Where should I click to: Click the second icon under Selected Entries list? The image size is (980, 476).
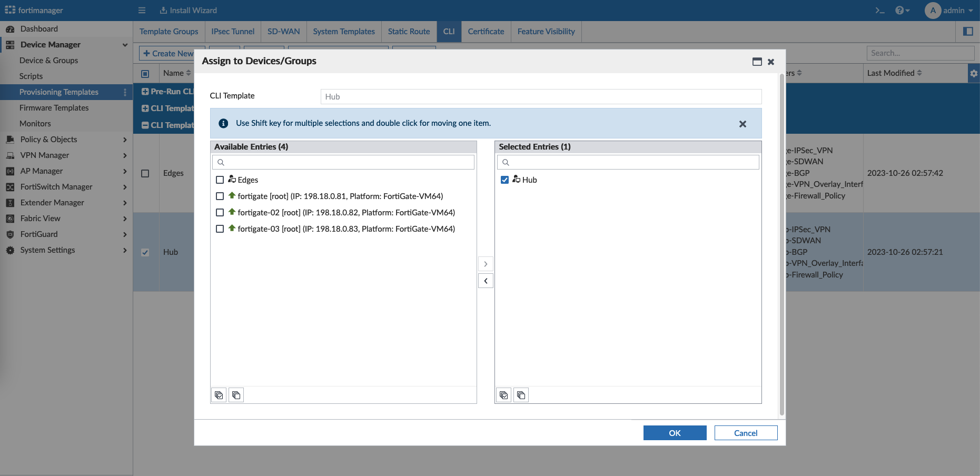(521, 395)
